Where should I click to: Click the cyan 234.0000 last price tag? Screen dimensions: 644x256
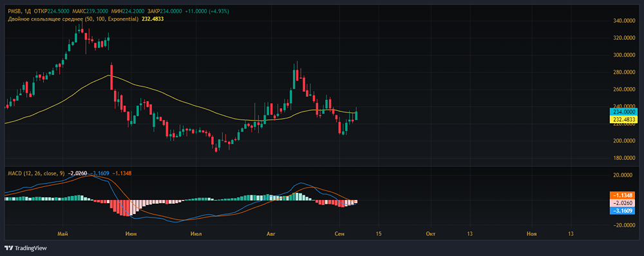point(624,112)
